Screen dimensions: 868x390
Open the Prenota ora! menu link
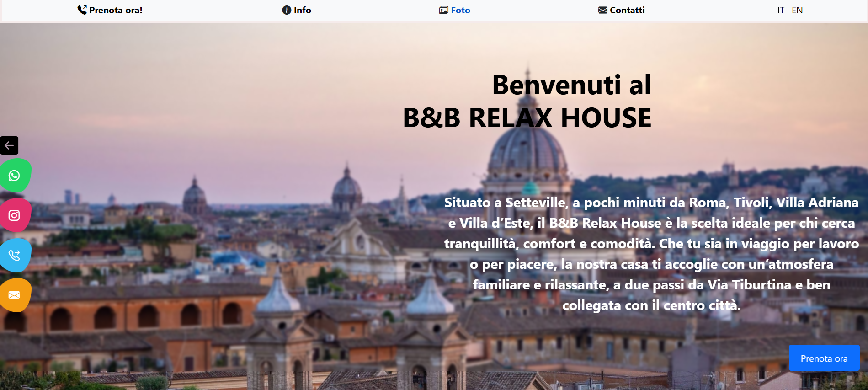coord(110,10)
